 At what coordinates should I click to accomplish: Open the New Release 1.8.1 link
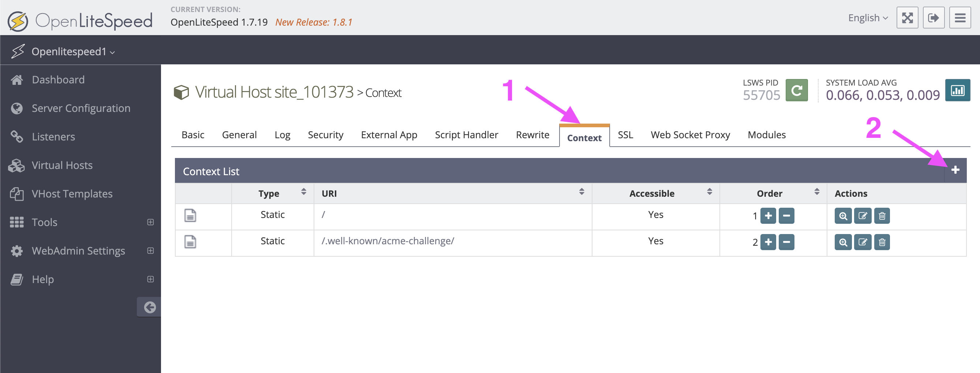[x=314, y=22]
